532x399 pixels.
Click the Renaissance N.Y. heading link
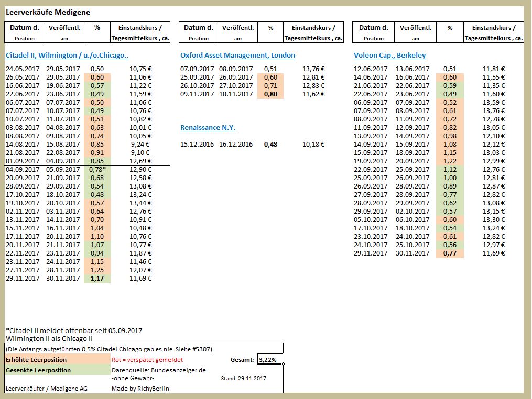(x=207, y=127)
